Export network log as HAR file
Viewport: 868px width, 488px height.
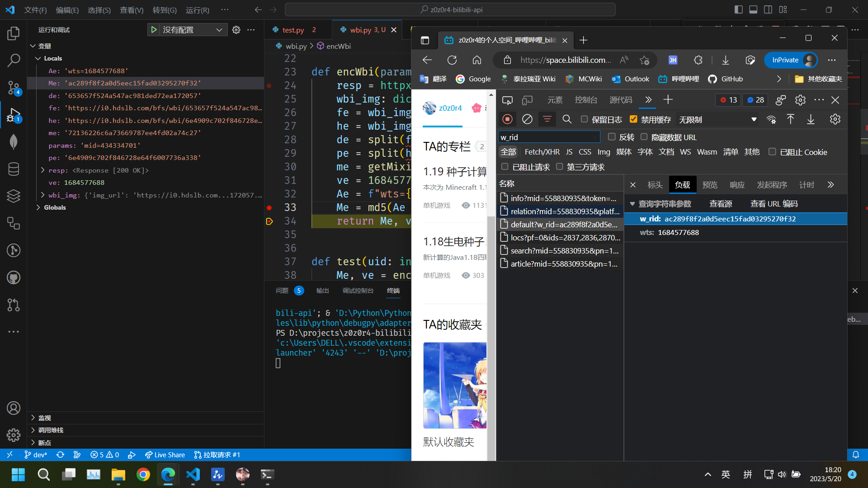(x=811, y=119)
